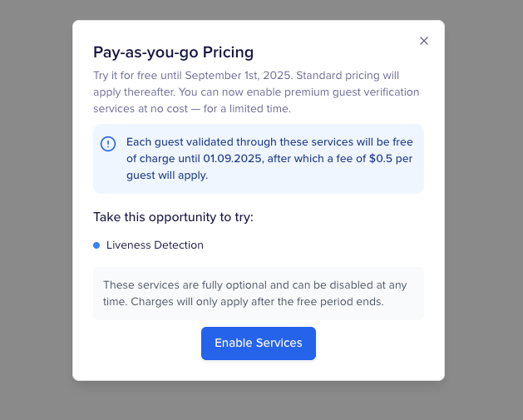Viewport: 523px width, 420px height.
Task: Click the blue bullet beside Liveness Detection
Action: 96,245
